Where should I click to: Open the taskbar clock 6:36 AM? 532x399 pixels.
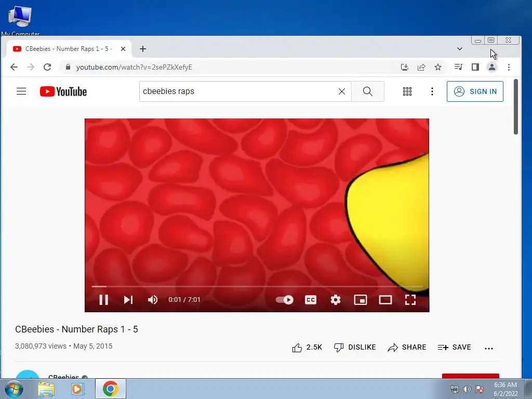point(506,389)
